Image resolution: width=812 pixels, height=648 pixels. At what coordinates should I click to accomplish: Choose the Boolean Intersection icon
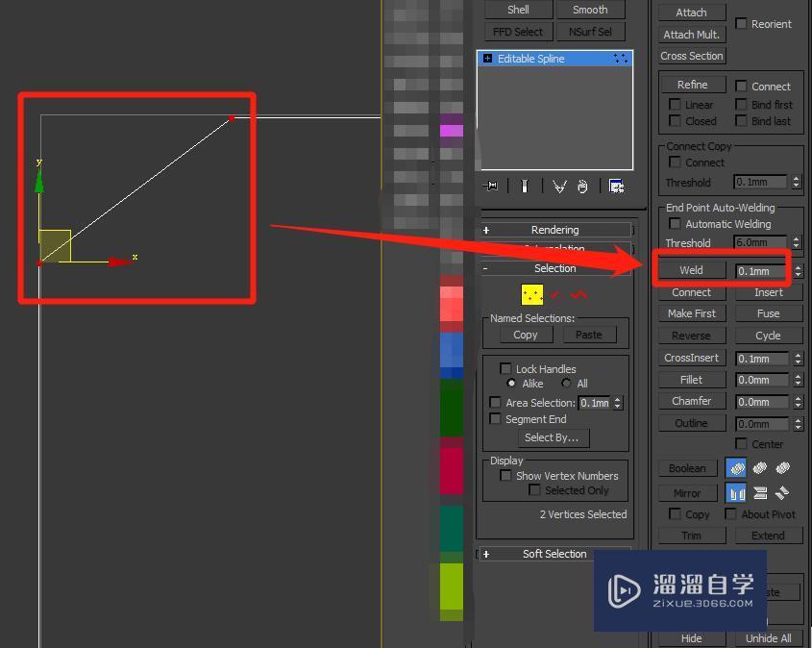click(x=783, y=468)
